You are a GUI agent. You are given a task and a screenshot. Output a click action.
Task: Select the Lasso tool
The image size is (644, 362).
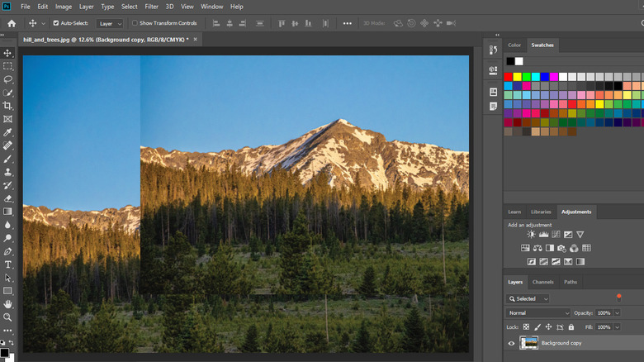point(8,79)
